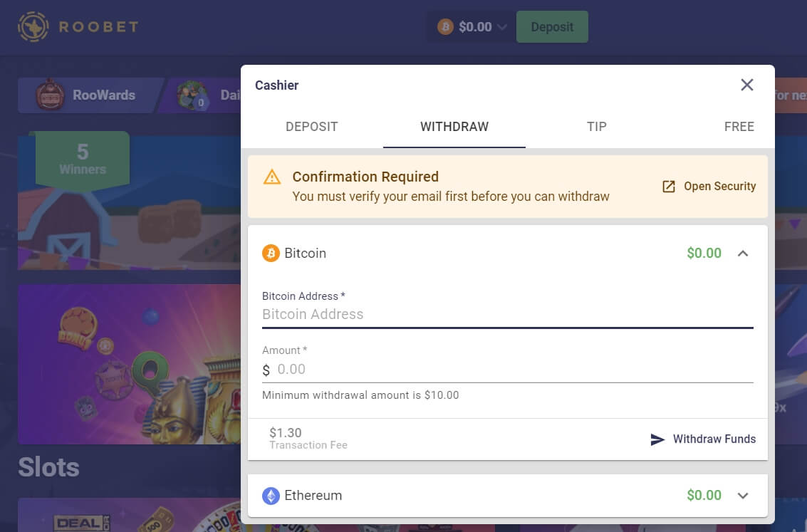Switch to the DEPOSIT tab
807x532 pixels.
(311, 126)
